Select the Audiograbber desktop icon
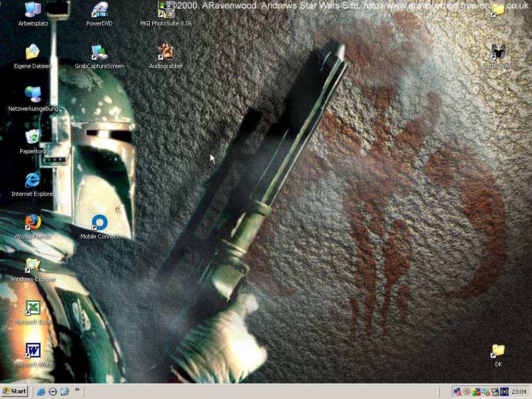Screen dimensions: 532x399 [x=166, y=52]
